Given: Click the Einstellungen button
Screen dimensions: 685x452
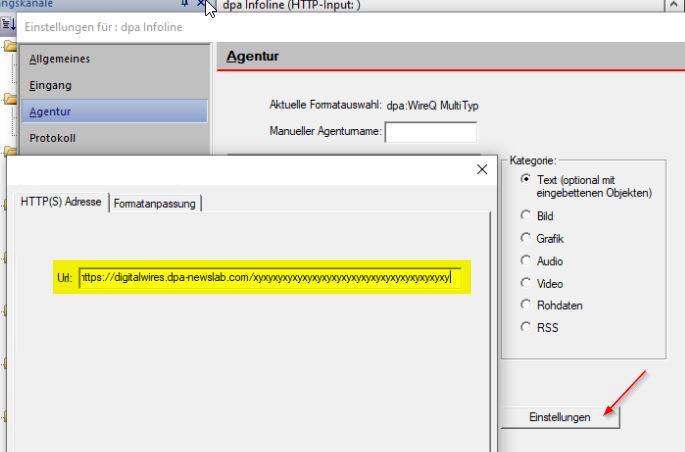Looking at the screenshot, I should coord(559,417).
